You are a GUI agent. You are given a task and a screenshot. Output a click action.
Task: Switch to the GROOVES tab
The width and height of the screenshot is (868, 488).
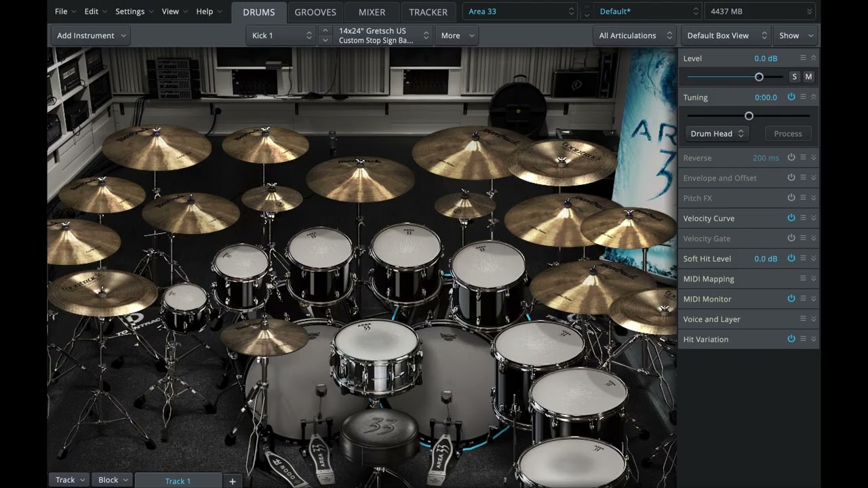tap(315, 12)
